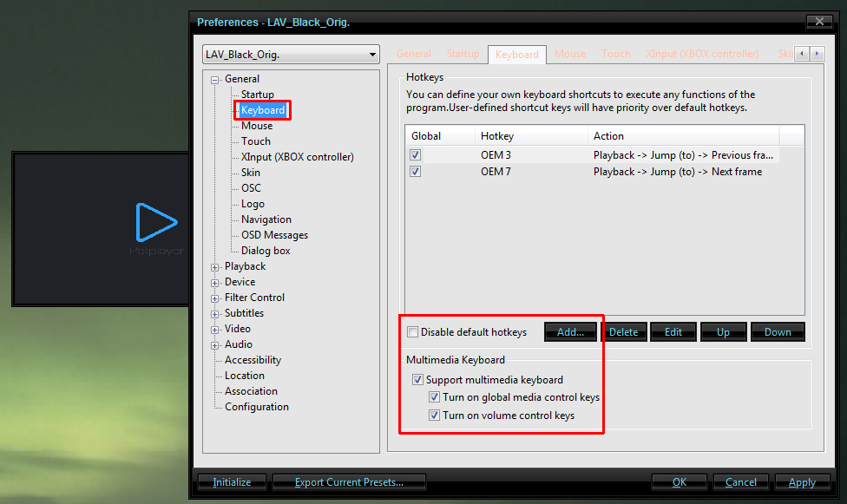This screenshot has height=504, width=847.
Task: Select Skin in the settings tree
Action: [x=251, y=173]
